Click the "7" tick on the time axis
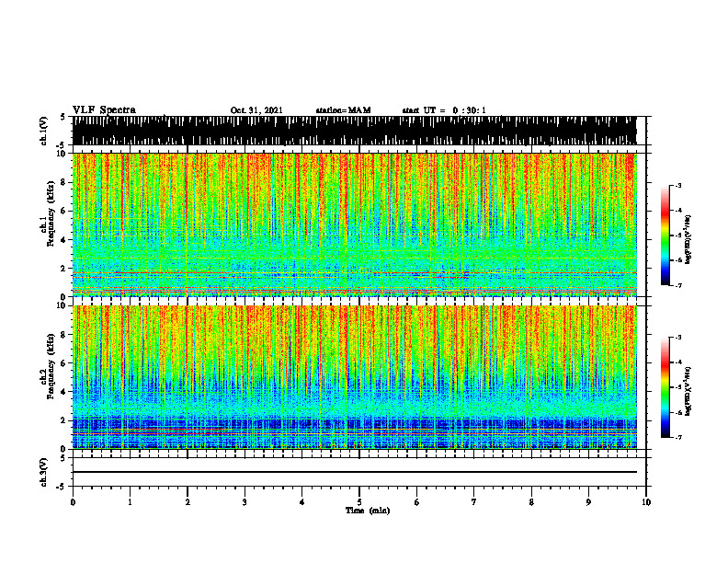 pyautogui.click(x=474, y=502)
